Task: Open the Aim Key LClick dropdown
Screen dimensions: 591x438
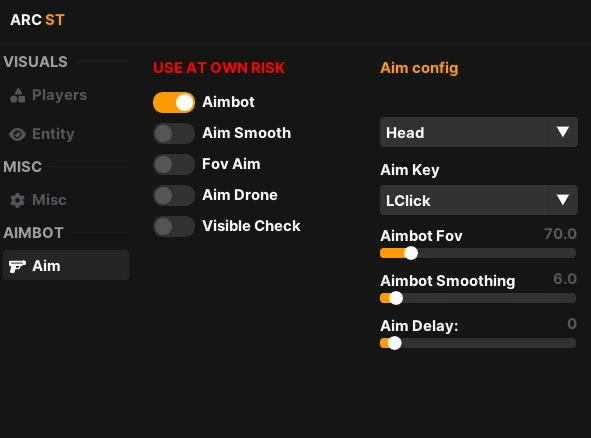Action: tap(479, 200)
